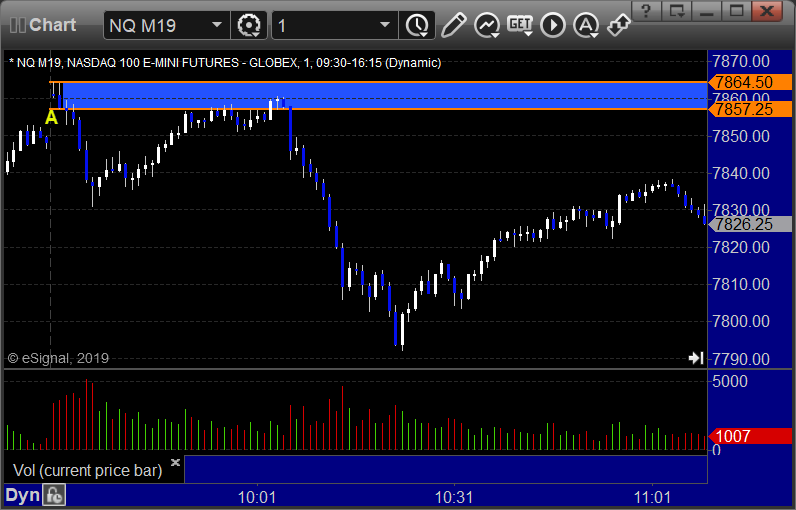Click the yellow A marker on chart
The height and width of the screenshot is (510, 796).
51,118
